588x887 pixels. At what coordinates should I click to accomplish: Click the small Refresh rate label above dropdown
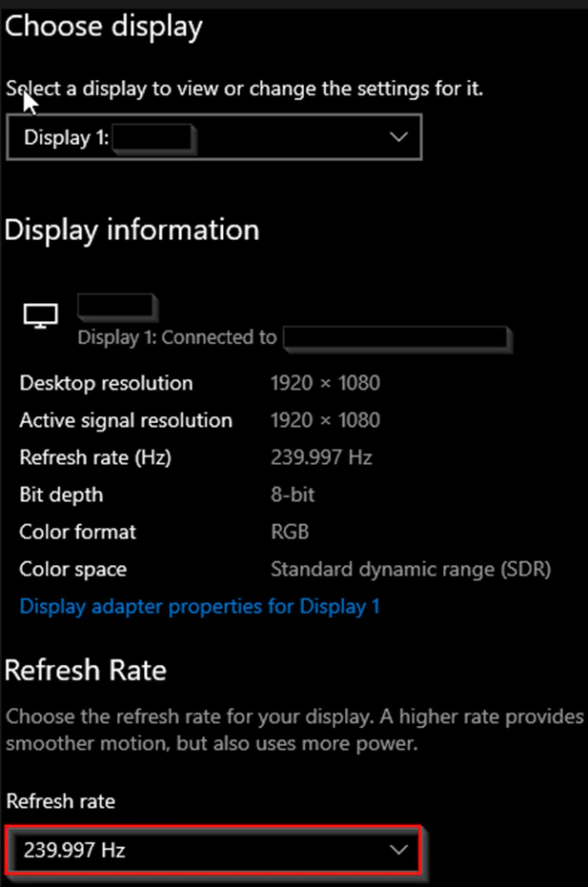tap(61, 801)
